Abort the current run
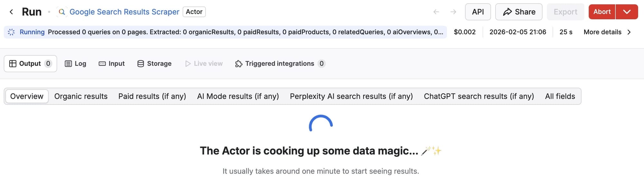Image resolution: width=644 pixels, height=193 pixels. tap(601, 12)
